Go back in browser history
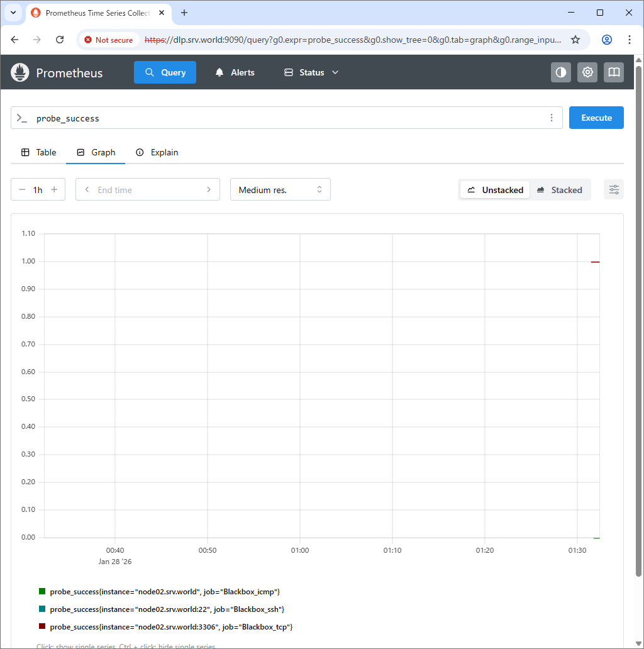 [x=14, y=40]
